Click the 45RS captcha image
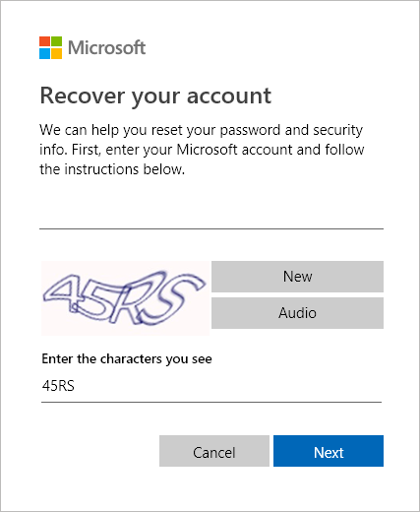 tap(125, 298)
